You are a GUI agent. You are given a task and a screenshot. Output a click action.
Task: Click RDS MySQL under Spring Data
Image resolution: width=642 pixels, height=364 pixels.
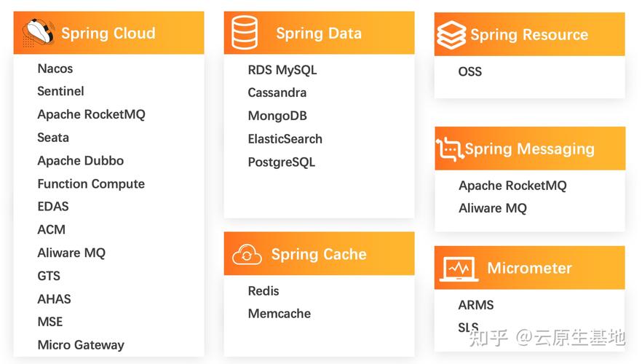point(282,70)
